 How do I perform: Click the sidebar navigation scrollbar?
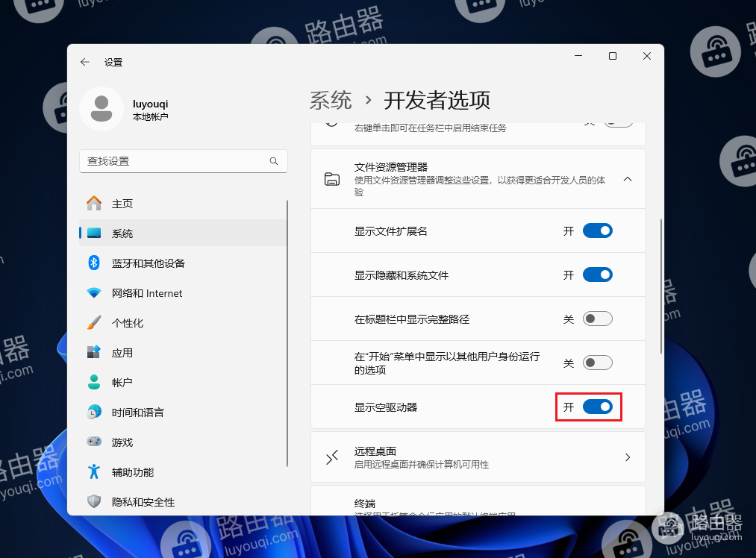[287, 333]
